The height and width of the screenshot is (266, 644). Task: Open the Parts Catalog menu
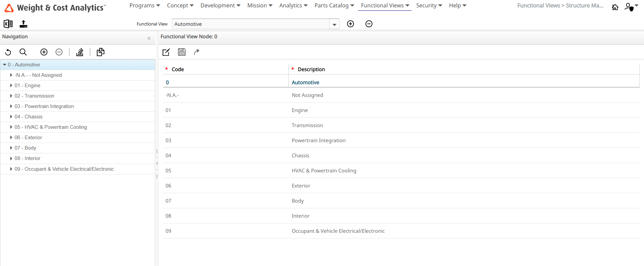click(334, 6)
